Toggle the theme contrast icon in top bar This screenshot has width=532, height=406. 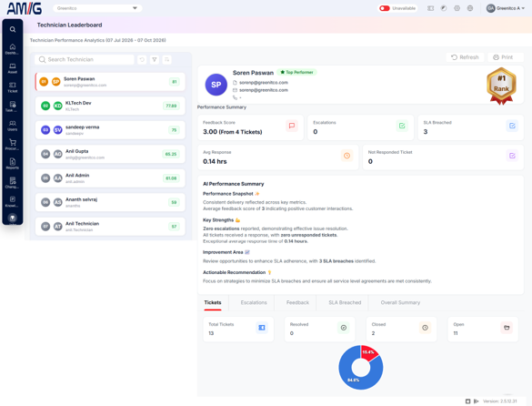(x=444, y=8)
